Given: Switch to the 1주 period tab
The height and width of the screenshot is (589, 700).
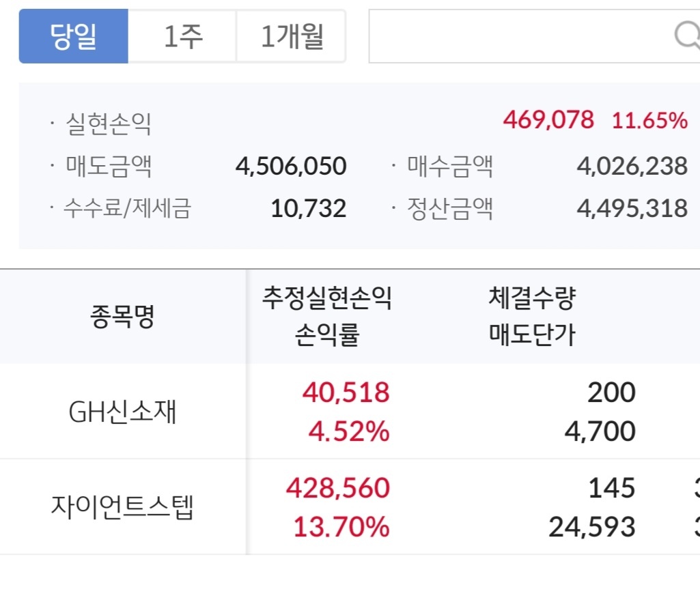Looking at the screenshot, I should (182, 36).
